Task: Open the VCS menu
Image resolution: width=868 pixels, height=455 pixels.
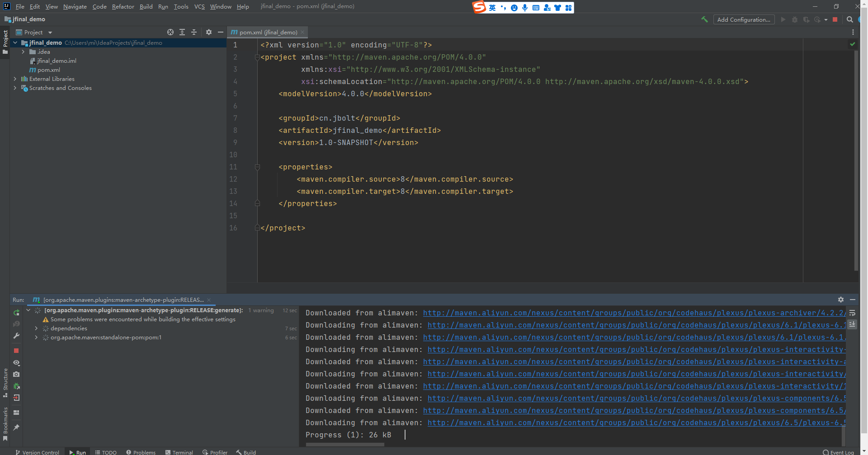Action: coord(199,6)
